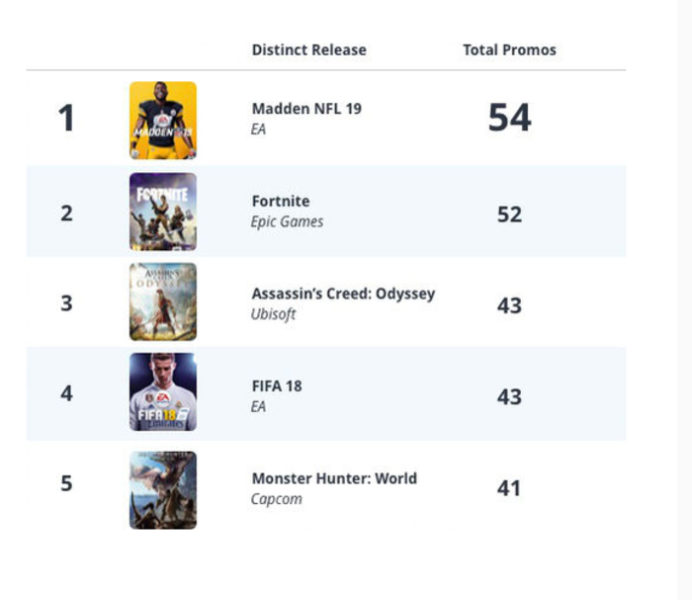The width and height of the screenshot is (692, 600).
Task: Click the Distinct Release column header
Action: [x=309, y=50]
